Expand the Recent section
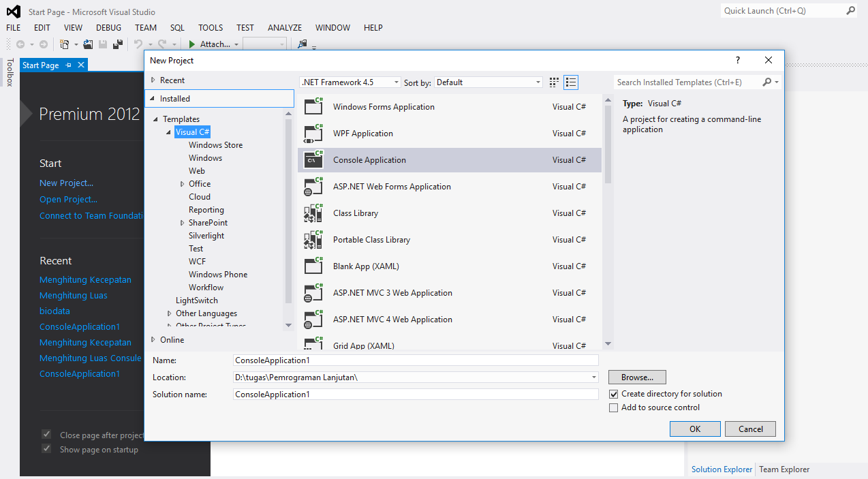868x479 pixels. 153,80
